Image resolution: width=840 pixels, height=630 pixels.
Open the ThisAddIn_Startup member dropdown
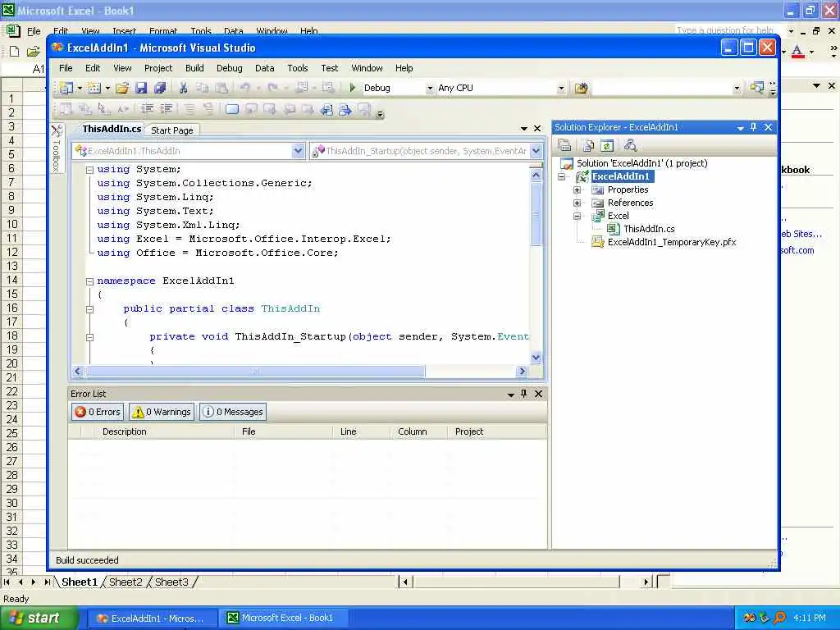536,151
